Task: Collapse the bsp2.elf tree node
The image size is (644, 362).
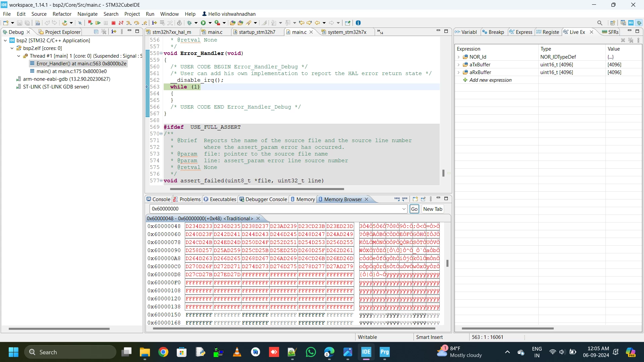Action: click(12, 48)
